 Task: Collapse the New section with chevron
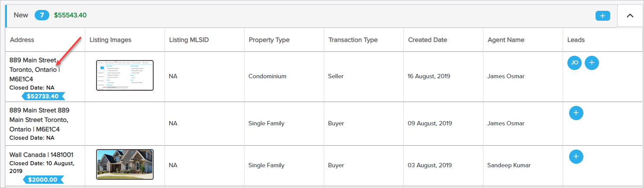point(630,16)
